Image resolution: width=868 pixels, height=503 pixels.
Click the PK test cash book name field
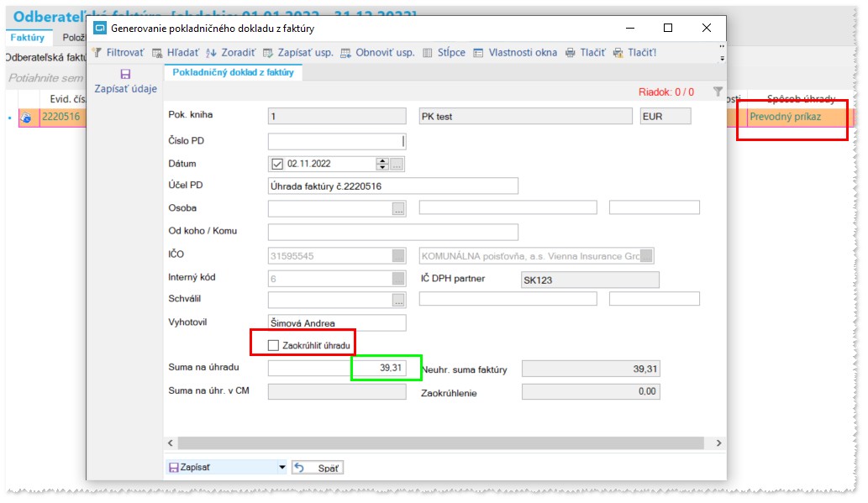(525, 116)
